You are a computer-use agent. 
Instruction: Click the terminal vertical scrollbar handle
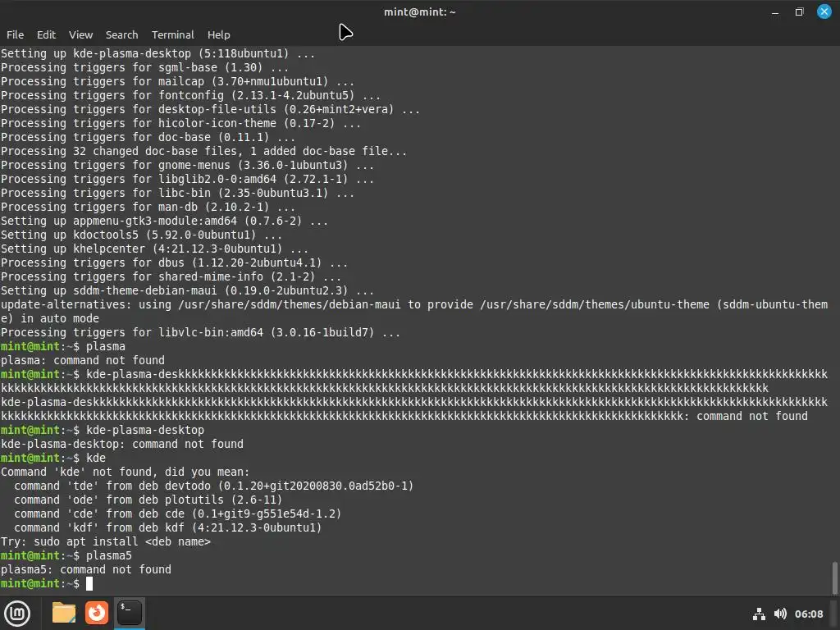(834, 577)
